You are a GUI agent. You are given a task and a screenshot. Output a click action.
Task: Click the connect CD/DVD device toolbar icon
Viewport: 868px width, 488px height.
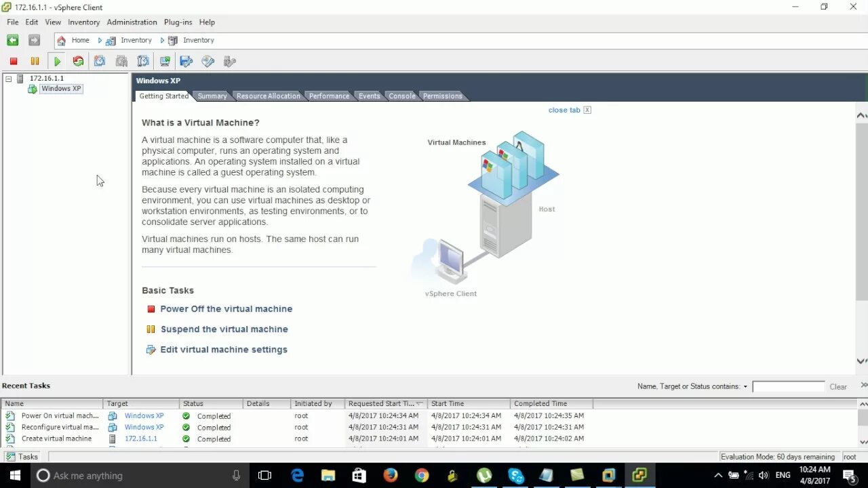pos(208,61)
